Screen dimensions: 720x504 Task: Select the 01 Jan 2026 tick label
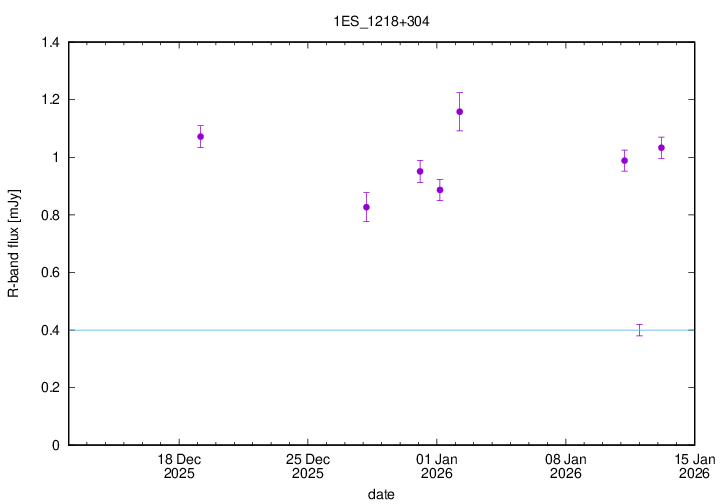(437, 465)
